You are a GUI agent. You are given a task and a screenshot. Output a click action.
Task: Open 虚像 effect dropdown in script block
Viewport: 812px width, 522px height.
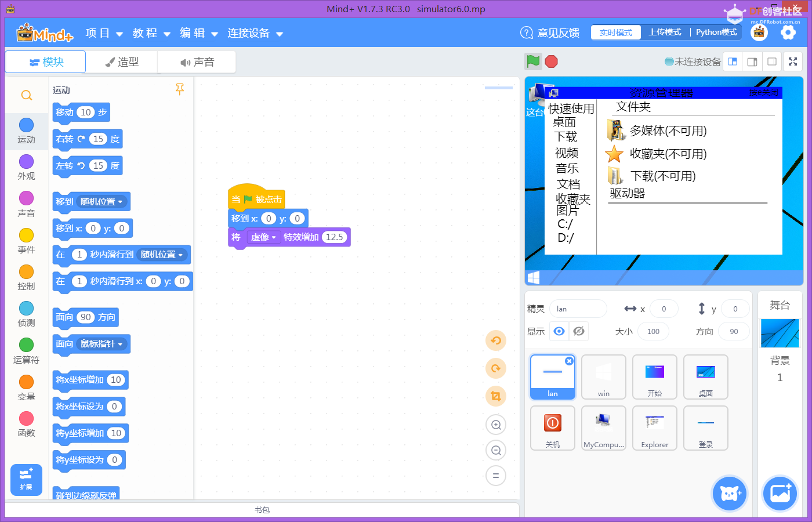263,237
